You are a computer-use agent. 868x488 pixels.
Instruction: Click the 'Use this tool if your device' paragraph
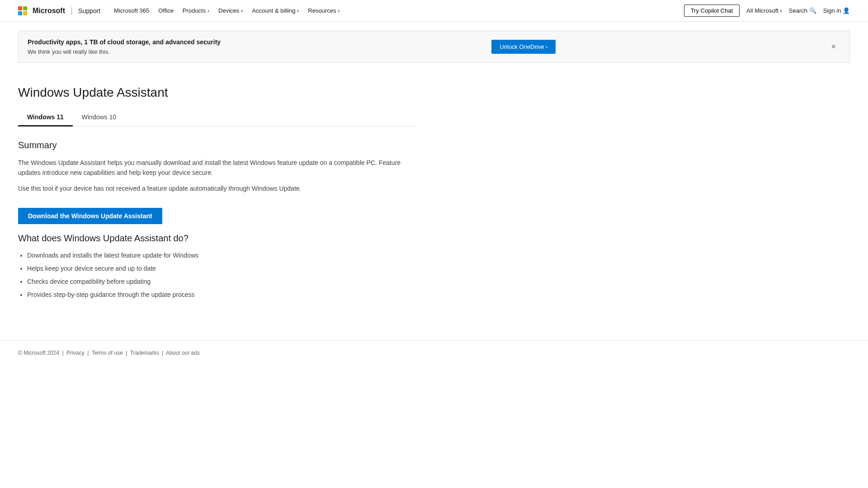[160, 188]
